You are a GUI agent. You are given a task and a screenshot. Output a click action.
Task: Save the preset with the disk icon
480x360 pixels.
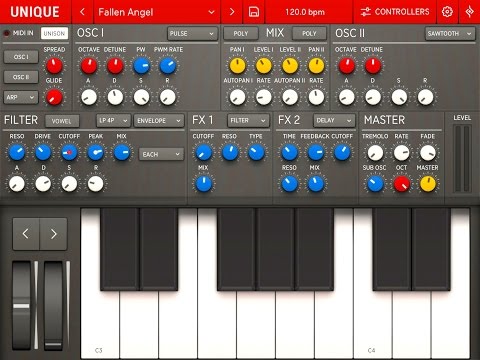pyautogui.click(x=254, y=12)
